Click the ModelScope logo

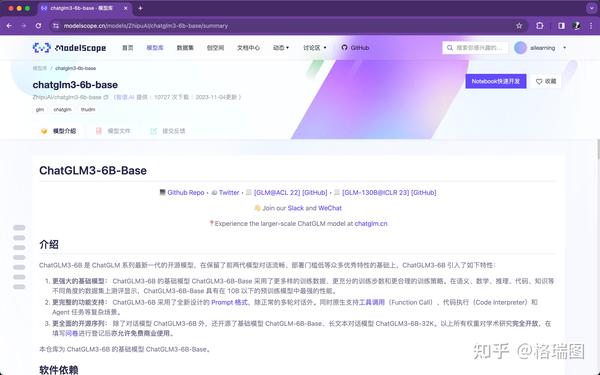(69, 48)
